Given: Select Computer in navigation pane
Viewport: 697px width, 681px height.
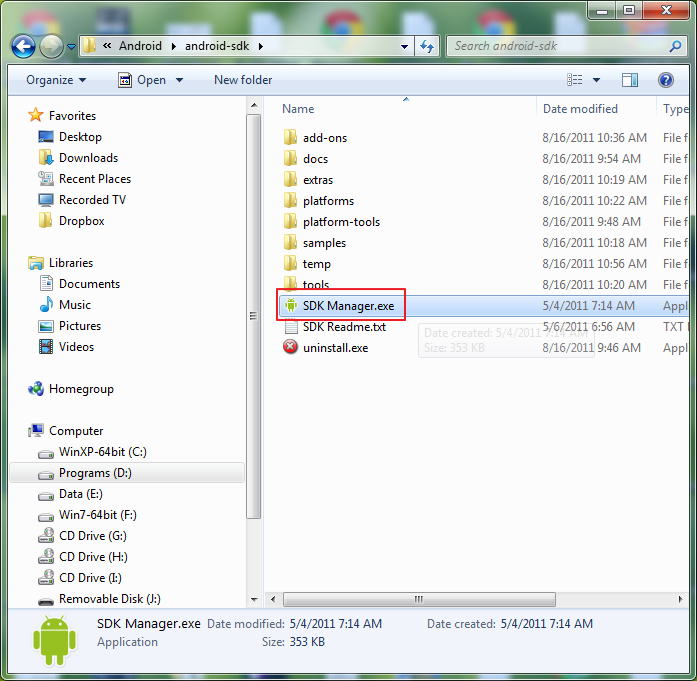Looking at the screenshot, I should [x=76, y=431].
